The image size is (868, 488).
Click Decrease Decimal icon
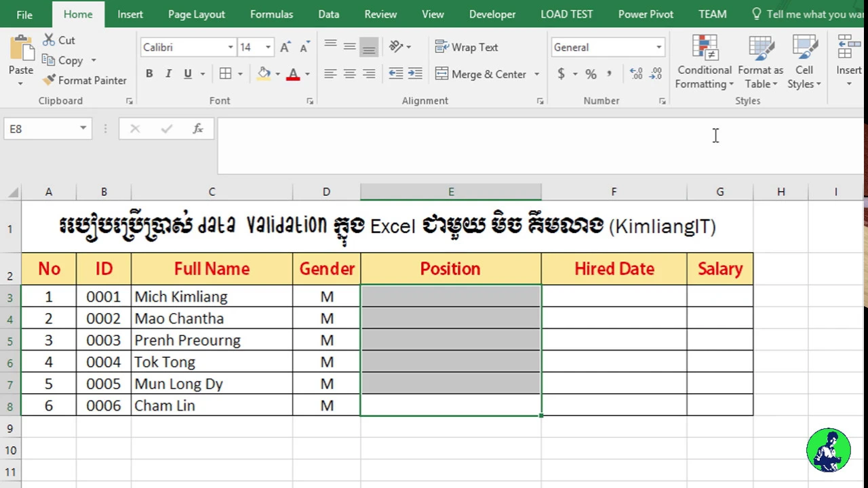coord(656,74)
